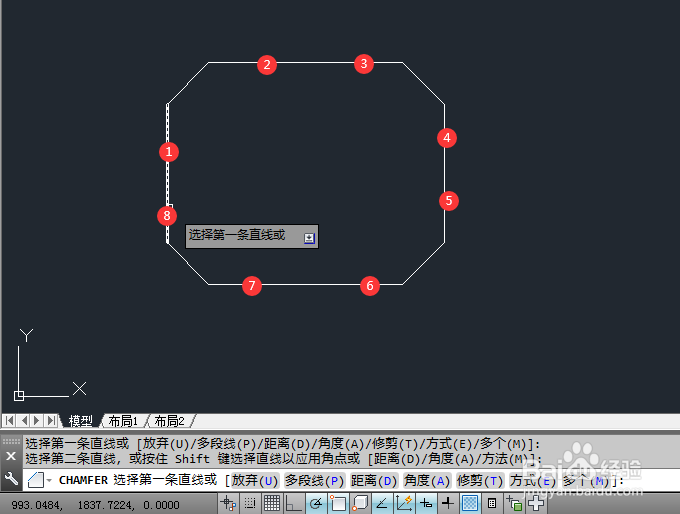Viewport: 680px width, 514px height.
Task: Click the UCS origin icon
Action: click(x=19, y=396)
